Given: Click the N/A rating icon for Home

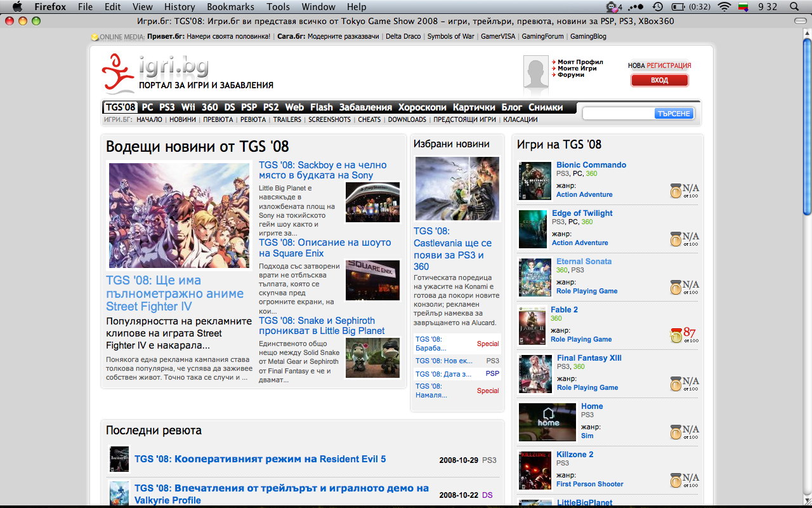Looking at the screenshot, I should pyautogui.click(x=684, y=432).
